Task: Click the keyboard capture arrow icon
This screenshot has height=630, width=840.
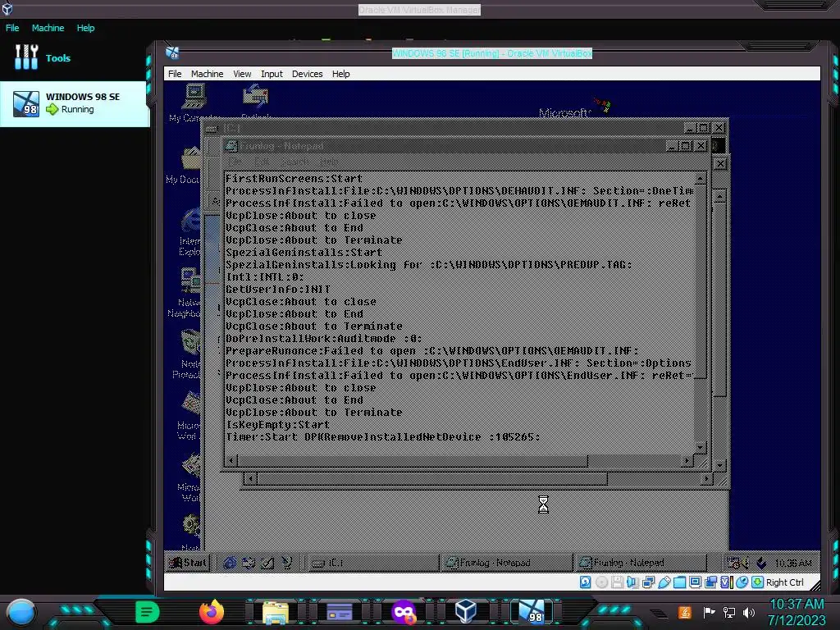Action: coord(757,582)
